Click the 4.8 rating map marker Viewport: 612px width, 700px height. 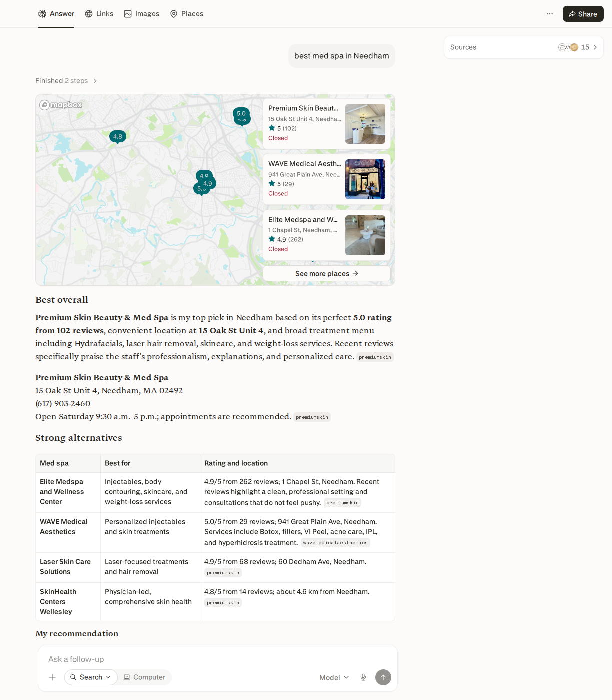click(118, 137)
